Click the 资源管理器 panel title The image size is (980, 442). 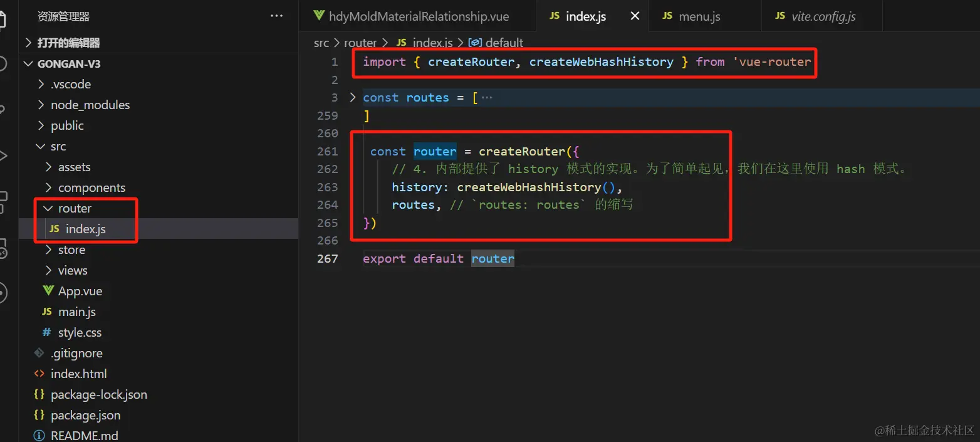pyautogui.click(x=64, y=16)
